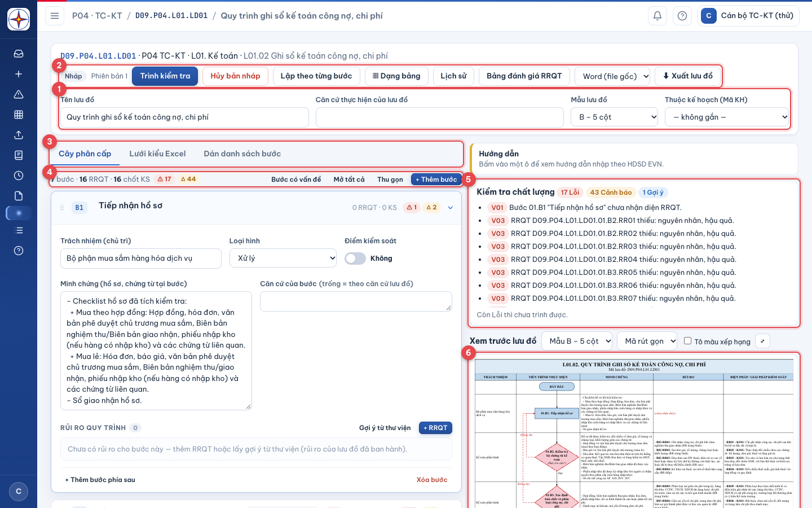Click the plus icon in sidebar

point(19,74)
